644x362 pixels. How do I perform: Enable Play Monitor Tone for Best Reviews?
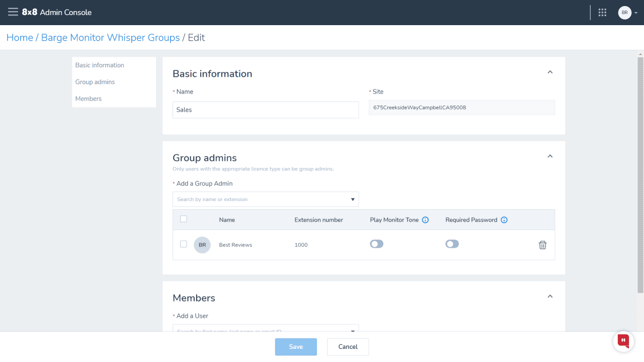[376, 243]
